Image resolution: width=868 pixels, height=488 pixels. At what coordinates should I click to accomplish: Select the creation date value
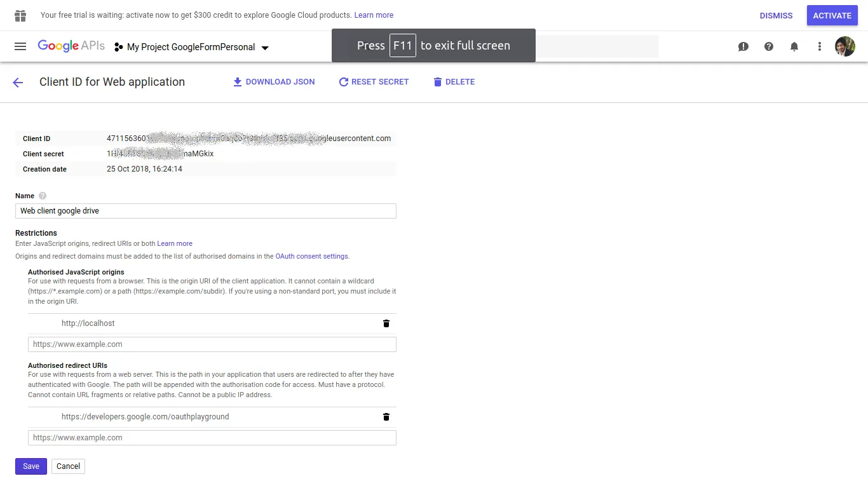click(x=144, y=169)
